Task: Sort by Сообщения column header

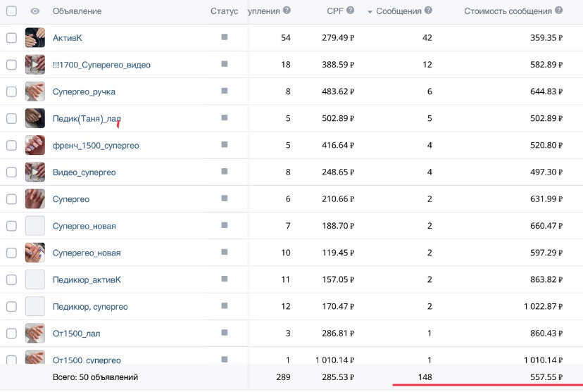Action: pos(399,11)
